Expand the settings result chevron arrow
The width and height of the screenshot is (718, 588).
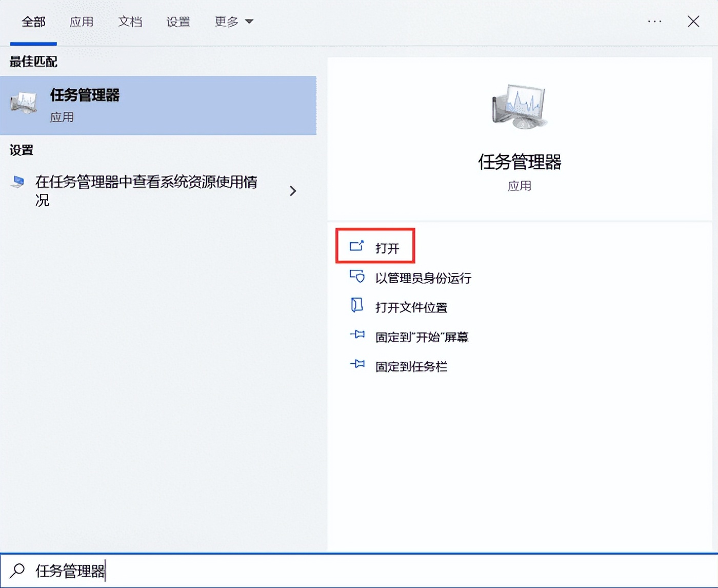293,191
